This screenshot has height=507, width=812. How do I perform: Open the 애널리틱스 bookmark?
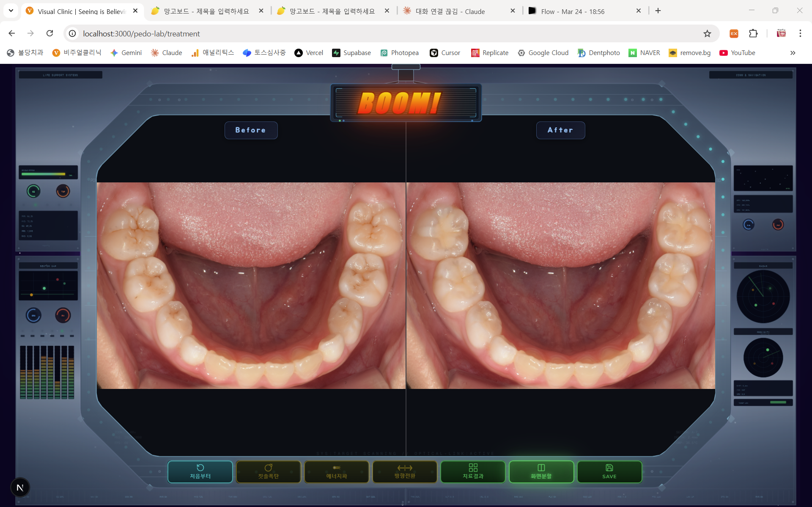[x=213, y=52]
